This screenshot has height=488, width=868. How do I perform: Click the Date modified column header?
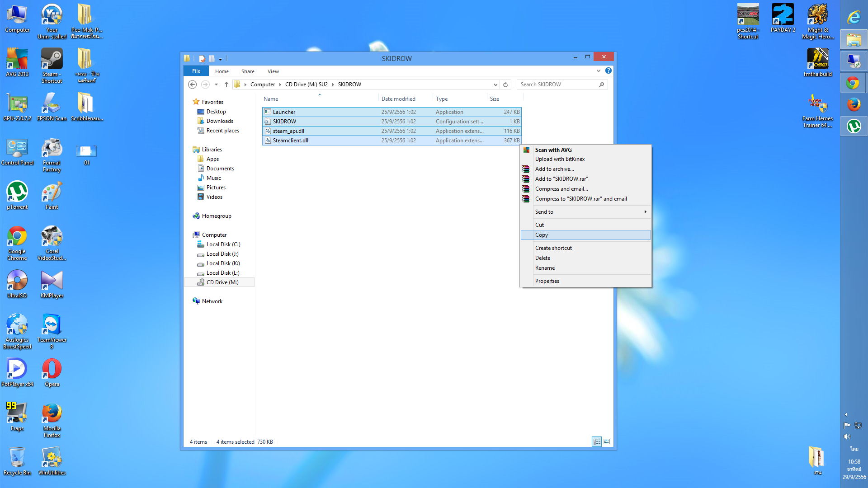click(x=398, y=99)
